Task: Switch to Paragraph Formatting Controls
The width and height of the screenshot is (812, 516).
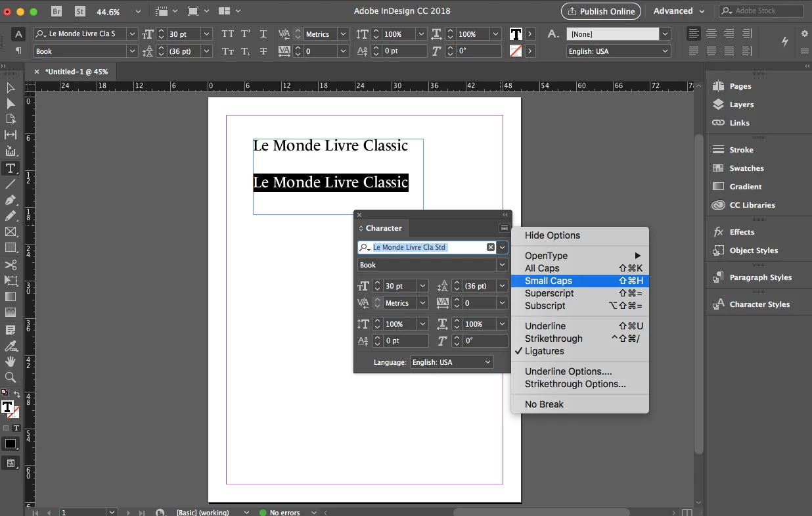Action: [18, 51]
